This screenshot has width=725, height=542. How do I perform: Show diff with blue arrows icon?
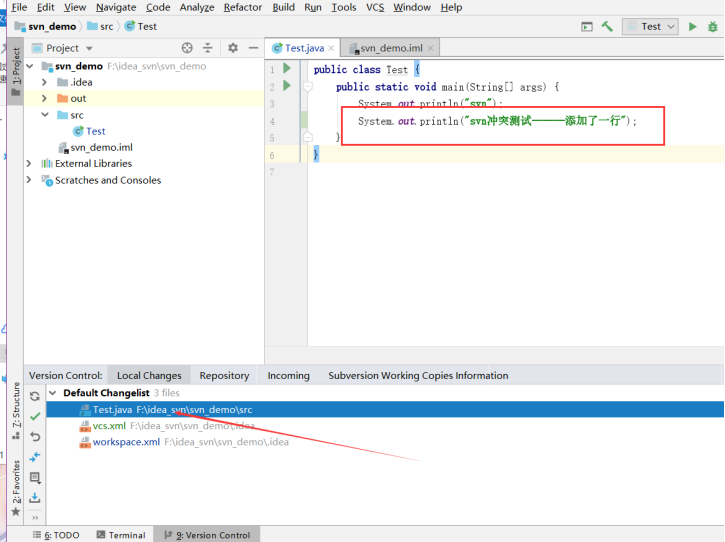pos(35,457)
